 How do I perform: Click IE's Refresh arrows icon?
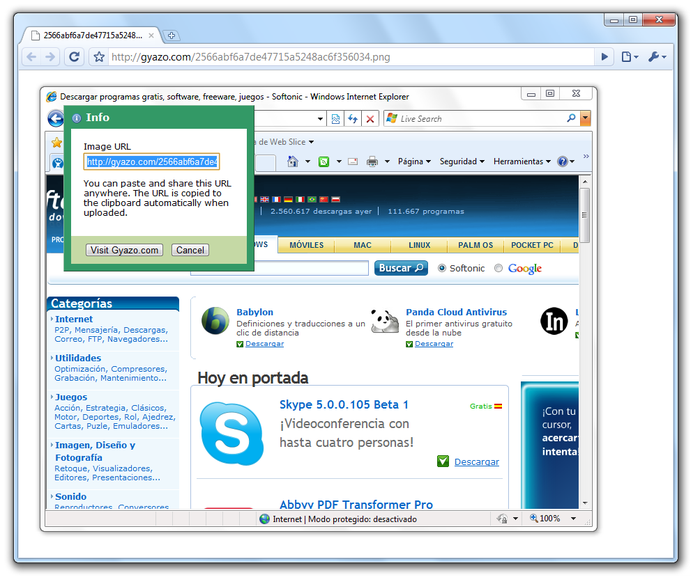tap(353, 119)
